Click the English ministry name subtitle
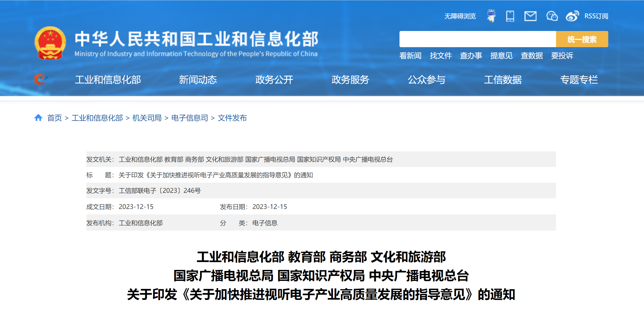The image size is (644, 309). coord(196,54)
